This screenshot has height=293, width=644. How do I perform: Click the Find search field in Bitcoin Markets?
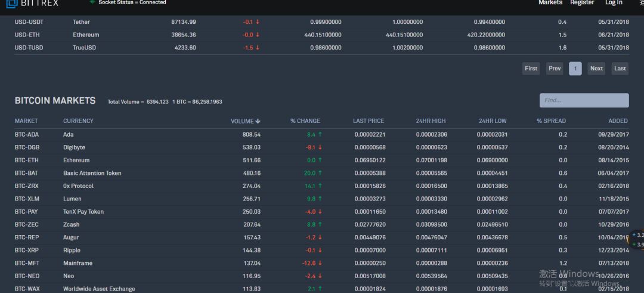(584, 100)
